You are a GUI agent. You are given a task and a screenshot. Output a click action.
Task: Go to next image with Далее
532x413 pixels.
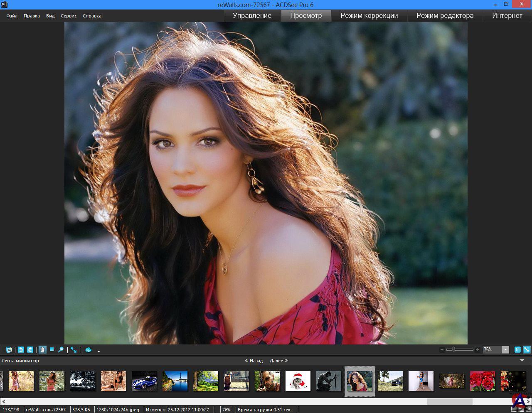click(x=278, y=361)
